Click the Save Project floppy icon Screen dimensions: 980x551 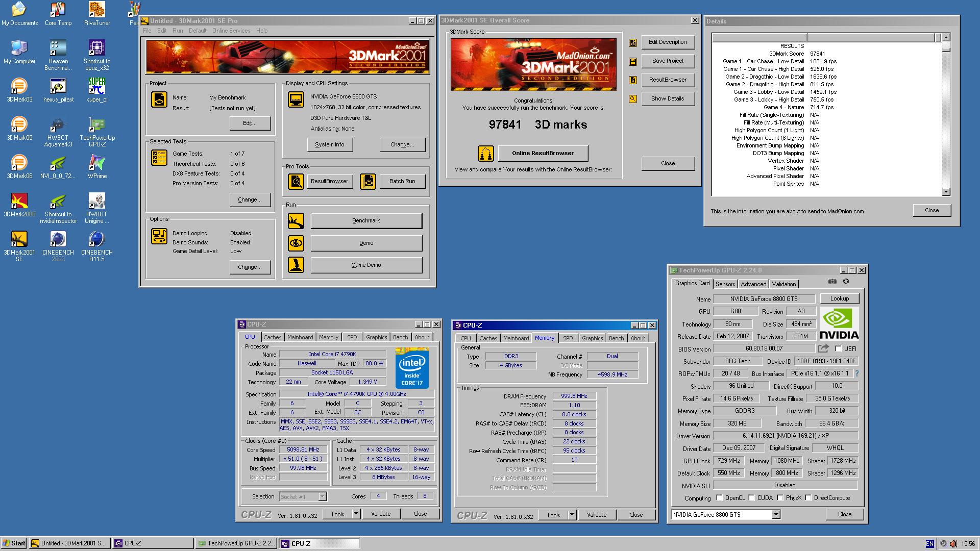(633, 62)
